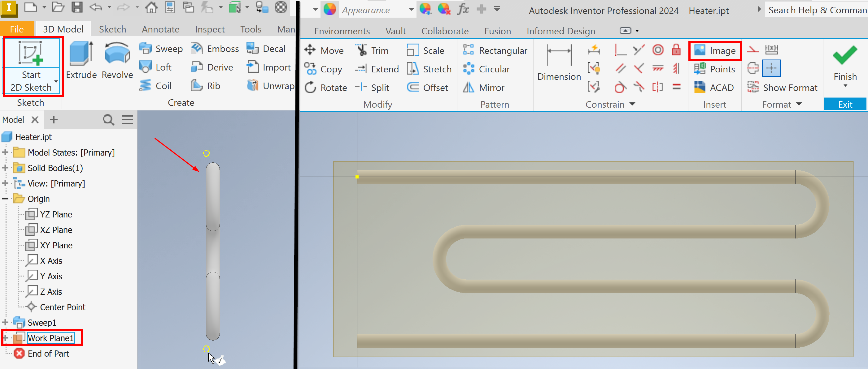
Task: Open the File menu
Action: 17,29
